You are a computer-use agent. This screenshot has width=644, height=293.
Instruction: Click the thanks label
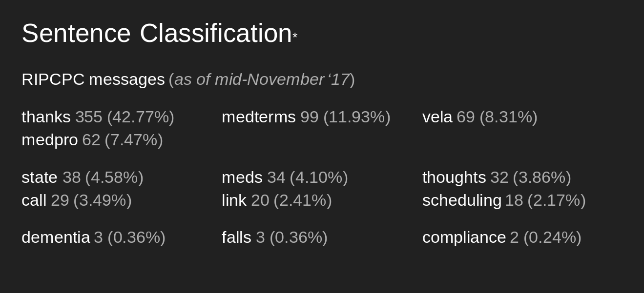pyautogui.click(x=46, y=117)
